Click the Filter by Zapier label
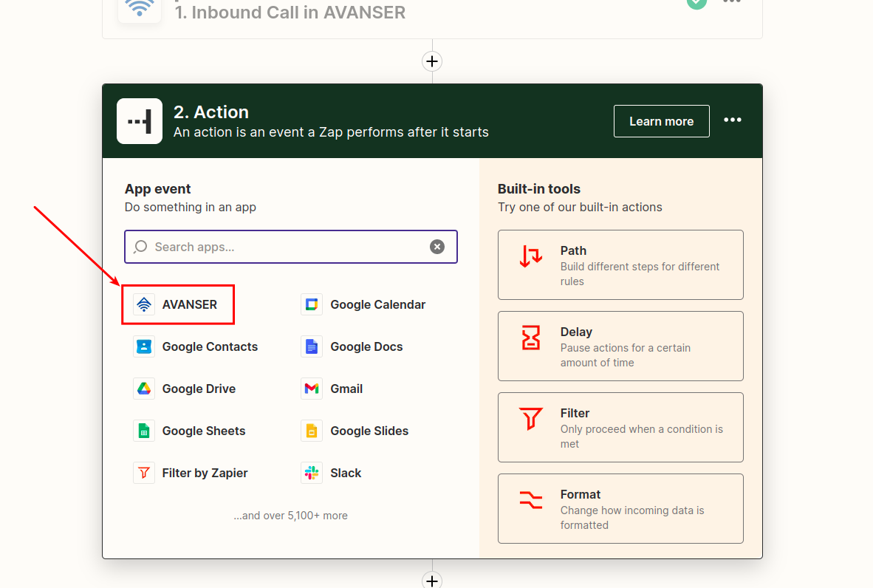 tap(205, 473)
